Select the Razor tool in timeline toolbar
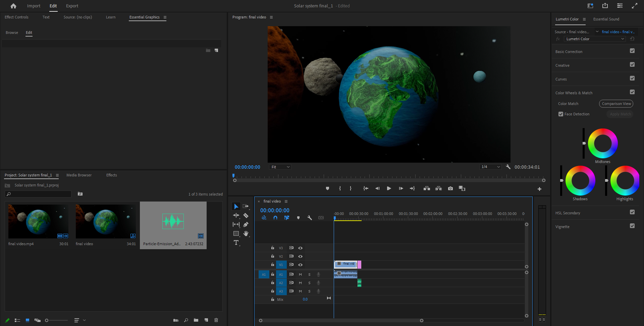The height and width of the screenshot is (326, 644). tap(246, 216)
